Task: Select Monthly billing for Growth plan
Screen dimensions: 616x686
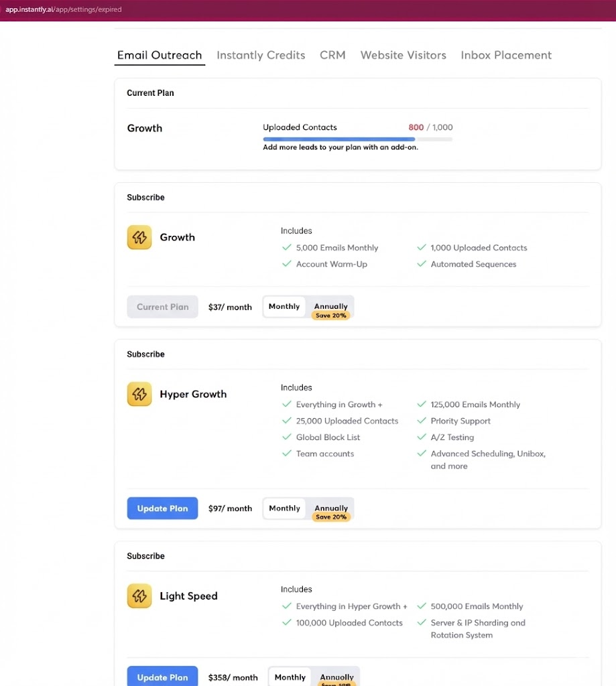Action: 284,306
